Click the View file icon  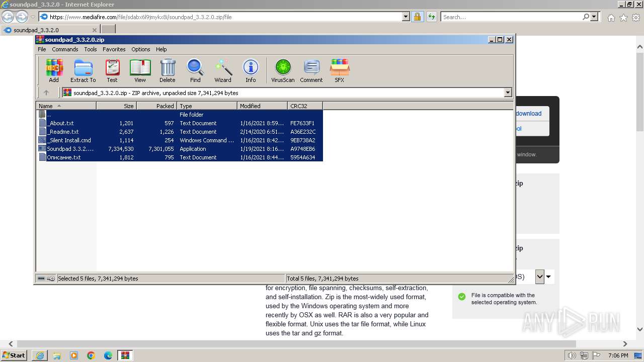(140, 70)
